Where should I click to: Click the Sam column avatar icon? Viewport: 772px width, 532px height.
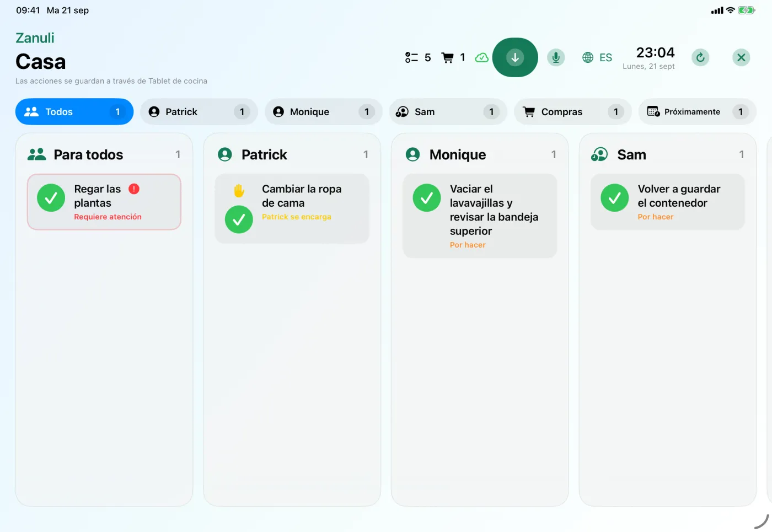pos(599,154)
